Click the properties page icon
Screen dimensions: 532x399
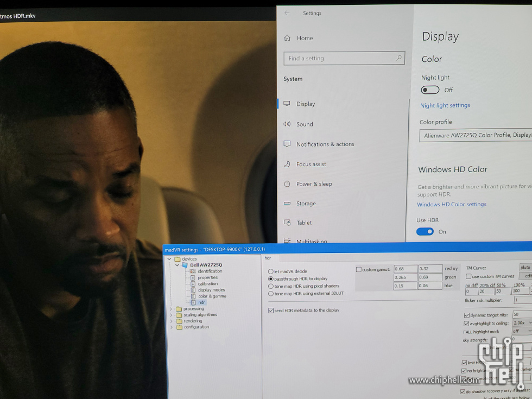point(193,277)
